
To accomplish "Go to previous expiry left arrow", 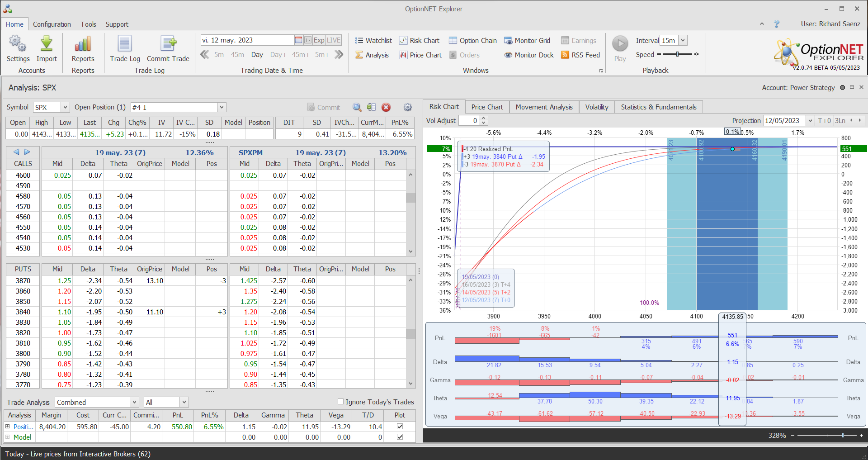I will click(x=17, y=152).
